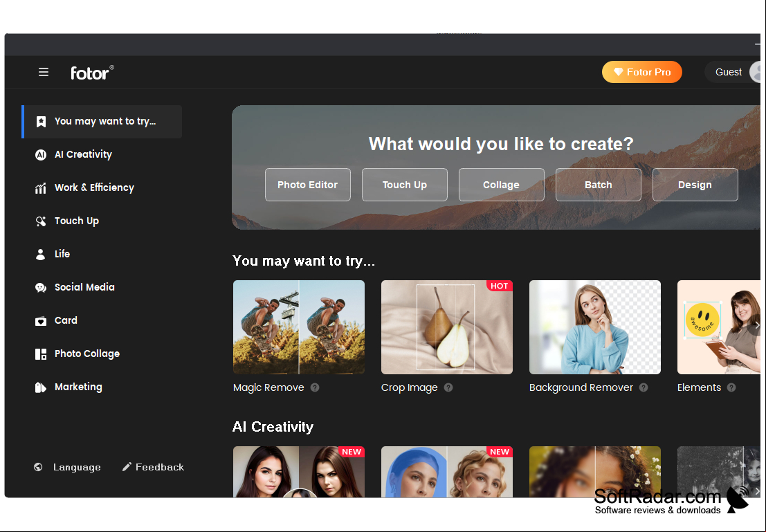Open the Life category in sidebar
Viewport: 766px width, 532px height.
coord(62,254)
